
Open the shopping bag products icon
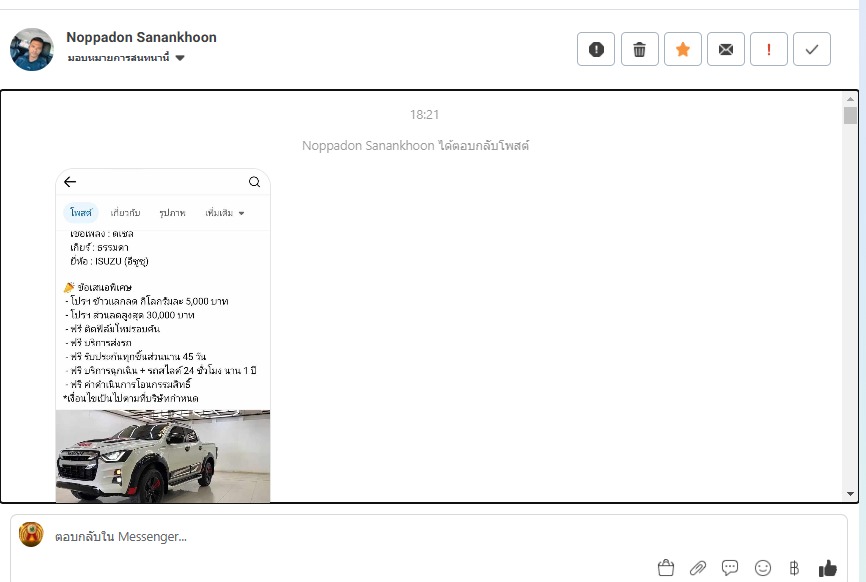point(666,568)
